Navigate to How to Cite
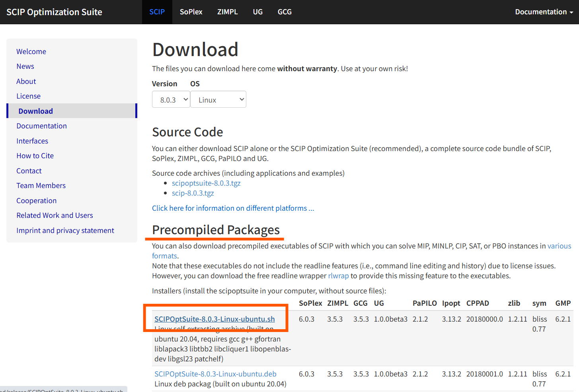 [x=35, y=156]
